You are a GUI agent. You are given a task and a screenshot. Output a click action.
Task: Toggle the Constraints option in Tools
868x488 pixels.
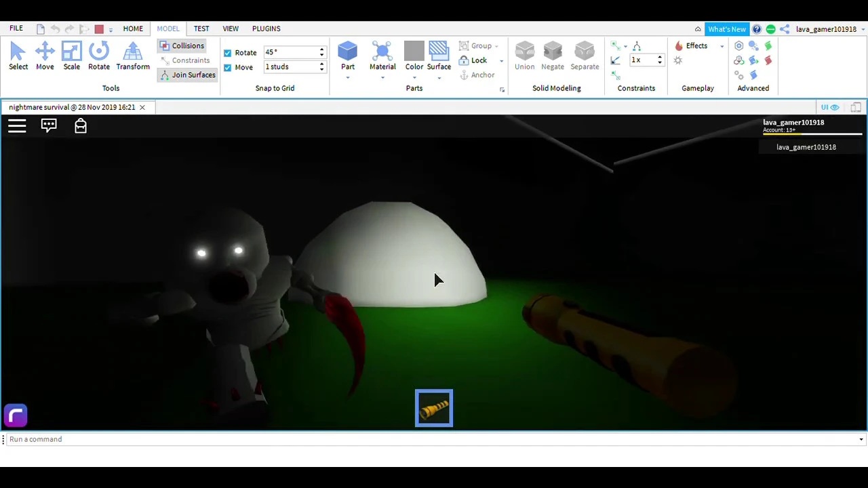[x=185, y=60]
